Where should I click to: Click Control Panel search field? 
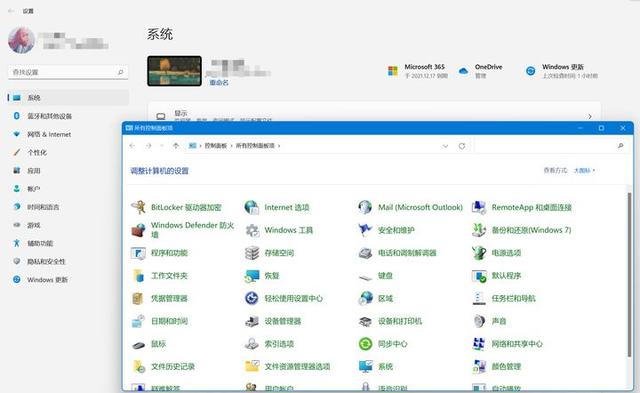point(552,146)
